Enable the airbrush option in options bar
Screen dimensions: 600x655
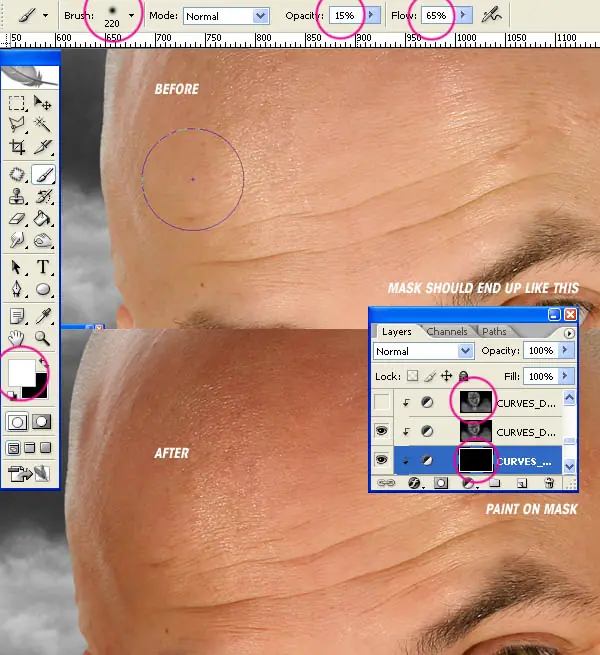coord(491,16)
